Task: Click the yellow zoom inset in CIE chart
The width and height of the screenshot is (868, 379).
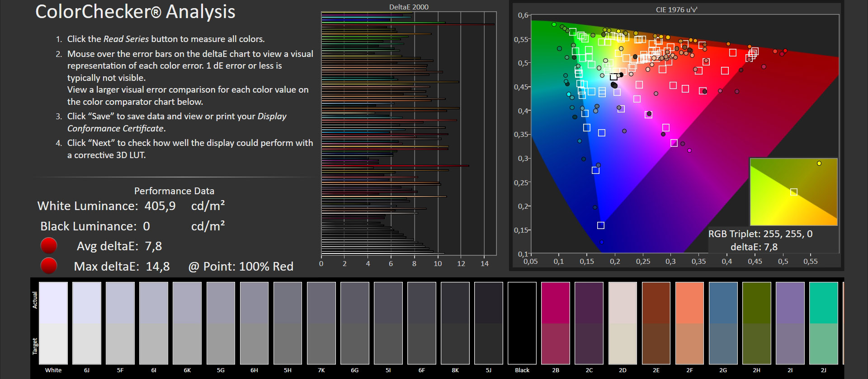Action: 794,192
